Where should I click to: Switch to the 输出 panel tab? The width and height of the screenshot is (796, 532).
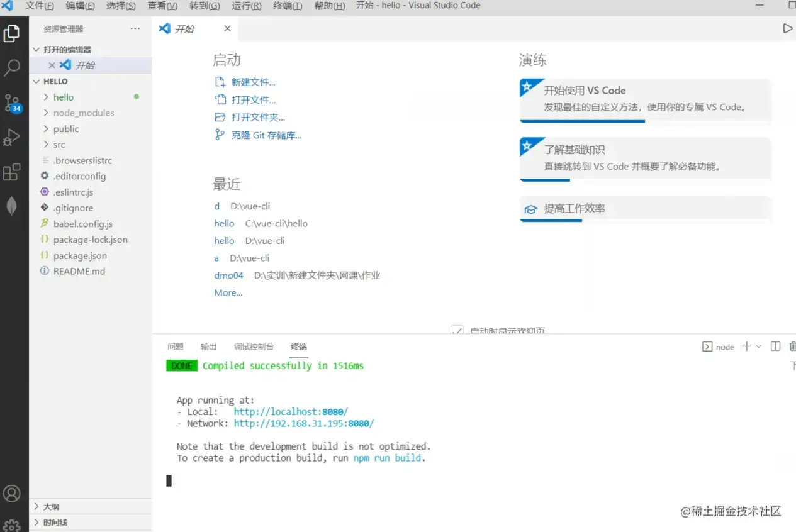[x=208, y=346]
